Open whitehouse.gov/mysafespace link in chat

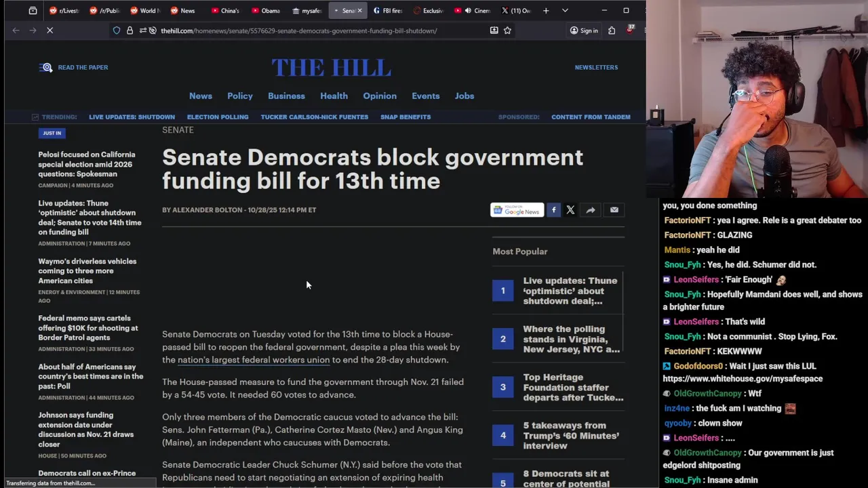click(743, 379)
